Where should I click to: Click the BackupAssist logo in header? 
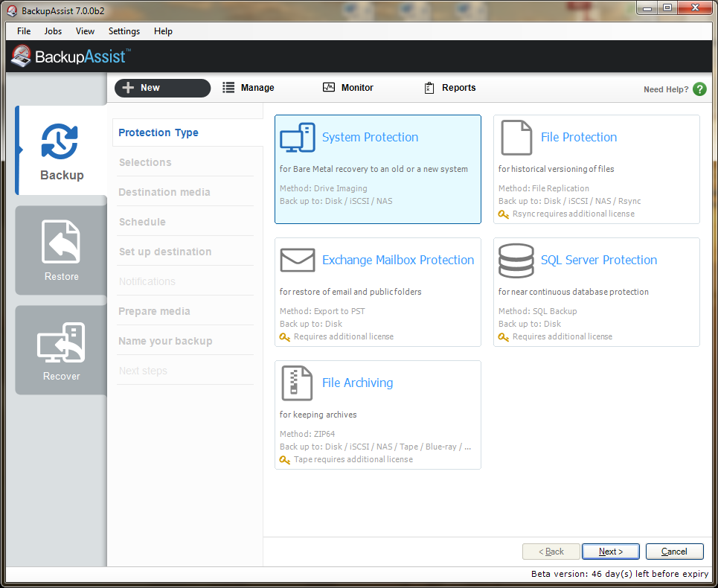pos(71,57)
